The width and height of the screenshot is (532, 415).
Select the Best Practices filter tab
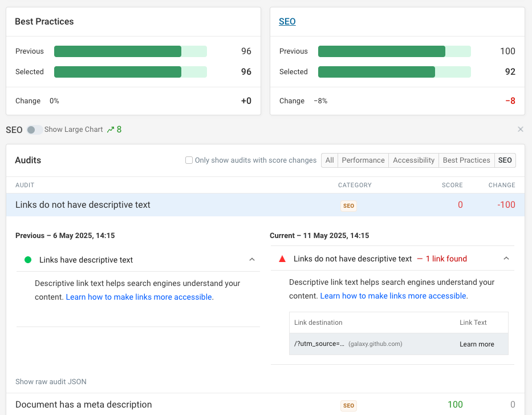[x=466, y=160]
